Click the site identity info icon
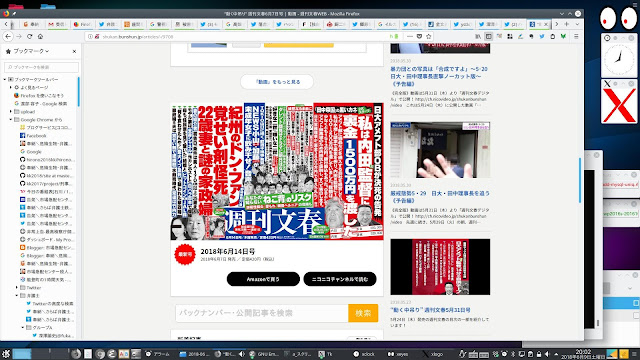This screenshot has width=640, height=360. [x=90, y=36]
